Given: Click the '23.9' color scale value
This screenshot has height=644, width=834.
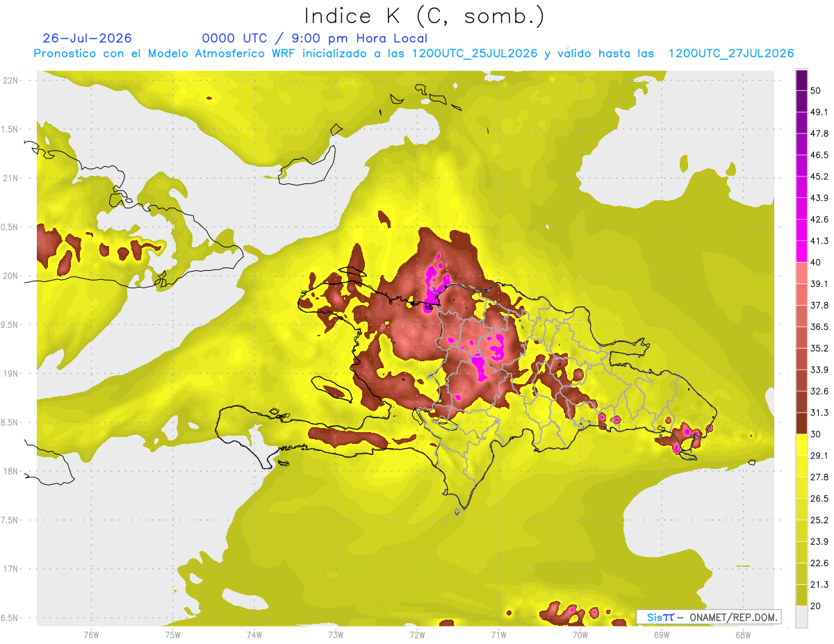Looking at the screenshot, I should 819,541.
